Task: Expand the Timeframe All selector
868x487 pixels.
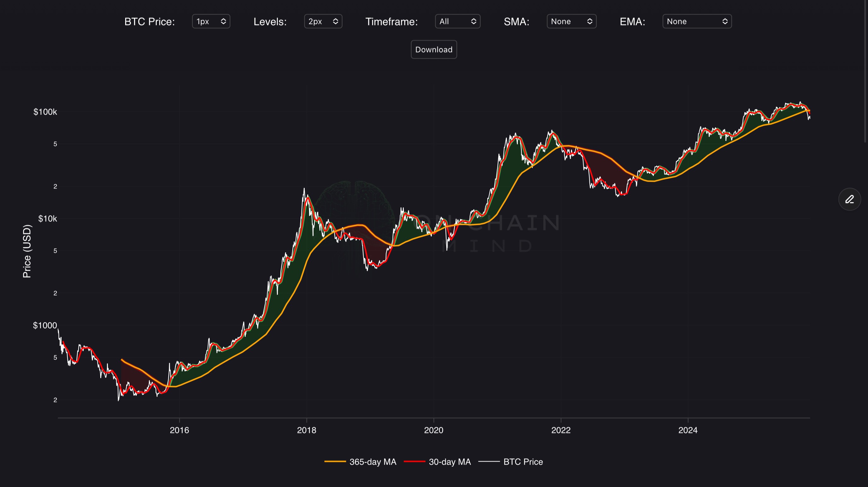Action: 457,21
